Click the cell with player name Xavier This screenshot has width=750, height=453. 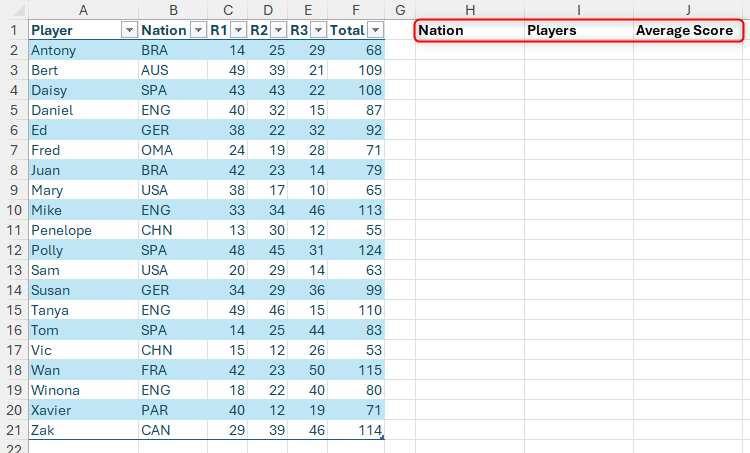[x=82, y=410]
